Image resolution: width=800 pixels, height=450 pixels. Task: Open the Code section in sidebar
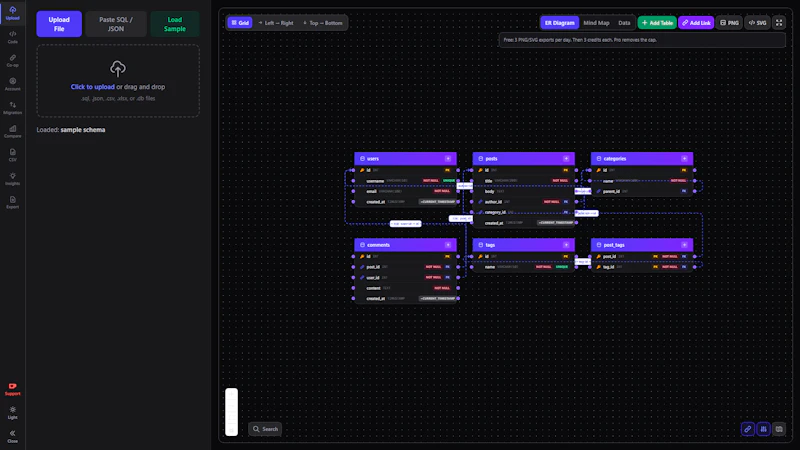click(x=12, y=37)
